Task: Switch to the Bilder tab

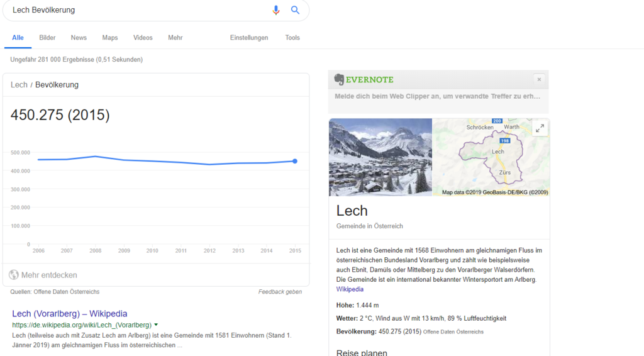Action: coord(47,38)
